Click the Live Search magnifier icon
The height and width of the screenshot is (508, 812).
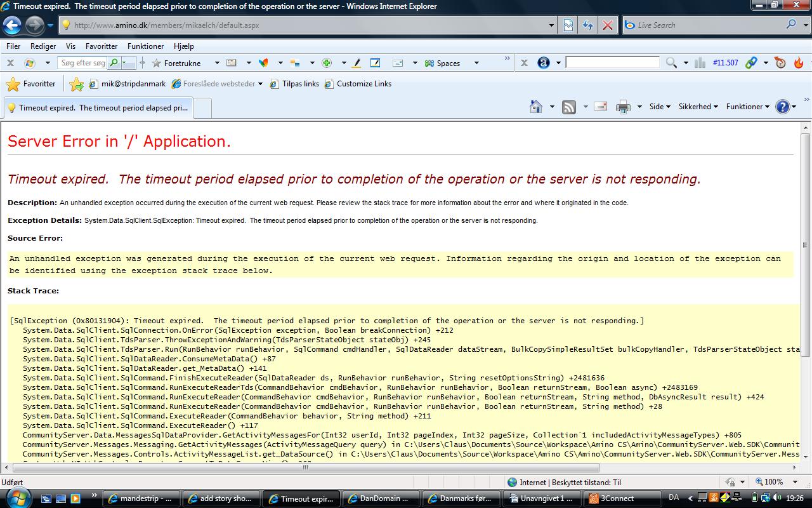coord(791,25)
